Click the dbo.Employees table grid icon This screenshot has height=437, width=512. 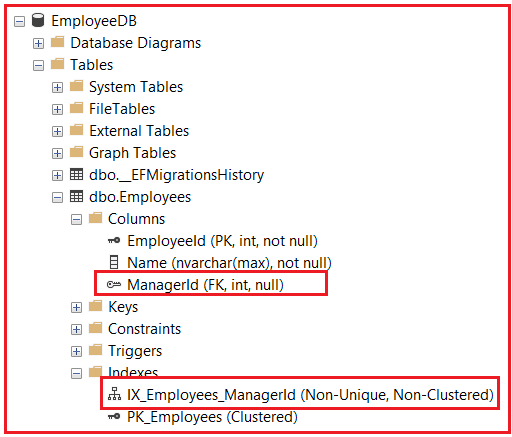point(77,196)
